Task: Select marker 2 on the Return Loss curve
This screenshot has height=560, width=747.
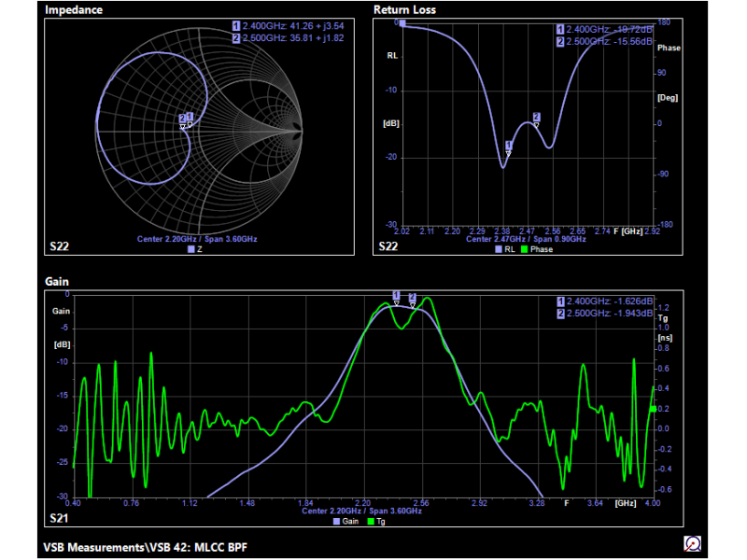Action: 536,117
